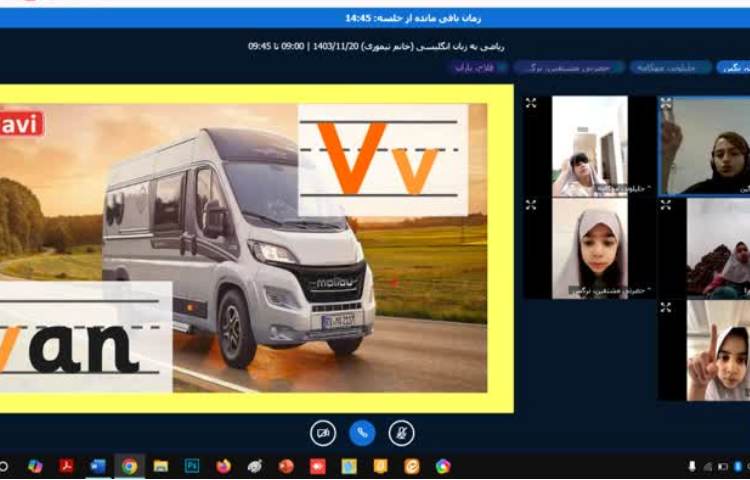This screenshot has width=750, height=480.
Task: Open the orange round taskbar icon
Action: tap(412, 466)
